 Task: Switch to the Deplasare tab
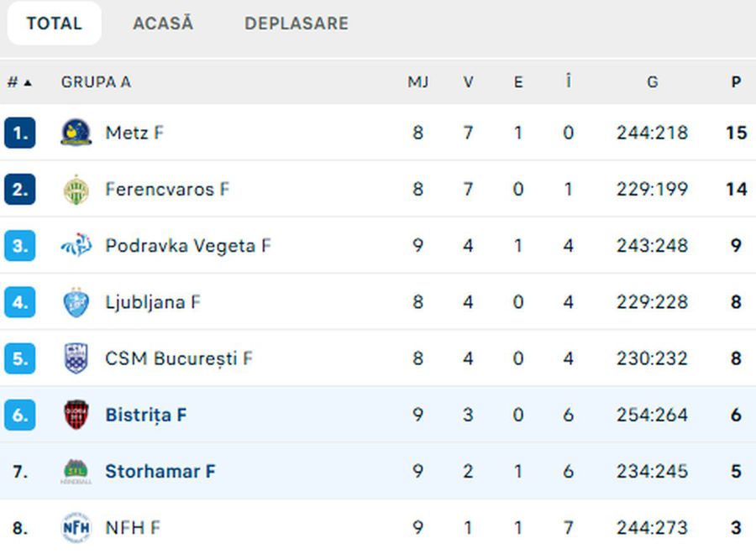pyautogui.click(x=297, y=24)
